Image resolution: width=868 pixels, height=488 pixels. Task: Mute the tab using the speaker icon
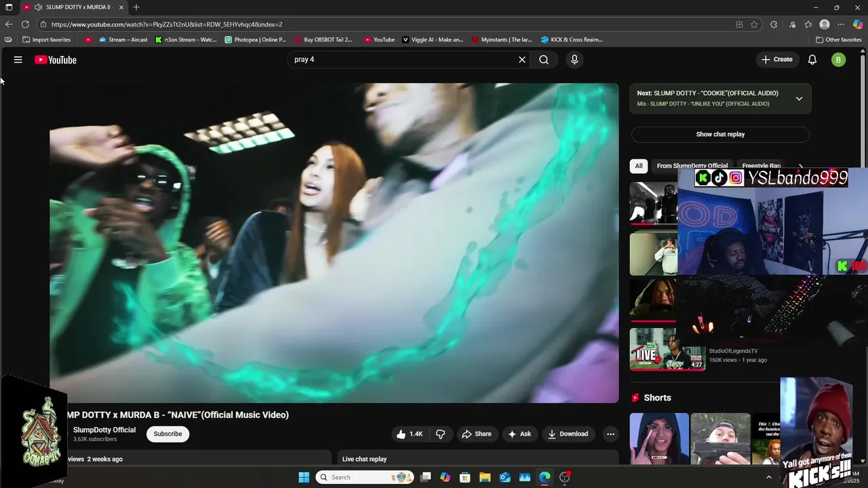coord(38,7)
